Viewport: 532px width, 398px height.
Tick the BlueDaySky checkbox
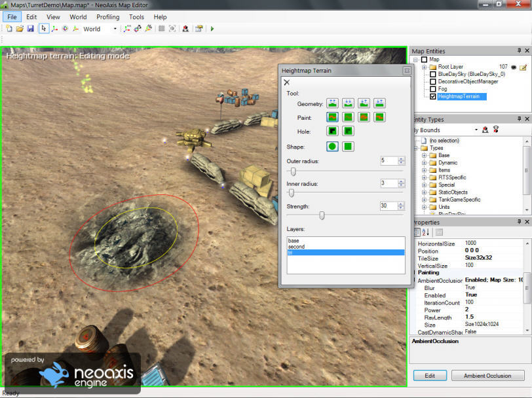[x=433, y=74]
